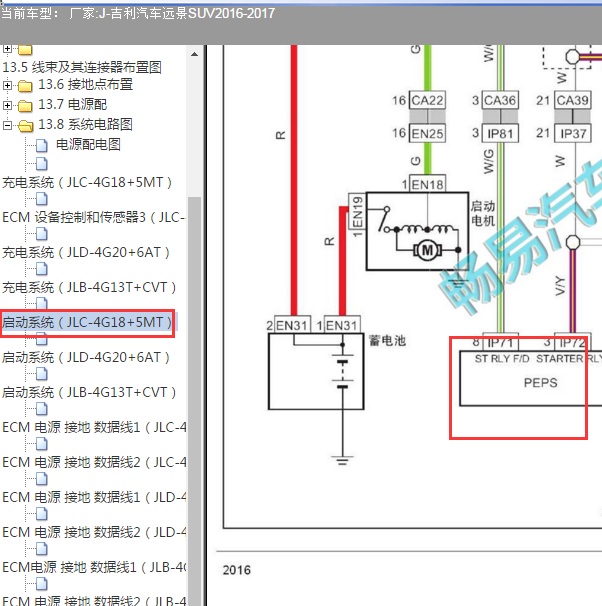Click connector label CA39 in diagram
Screen dimensions: 602x606
click(572, 101)
